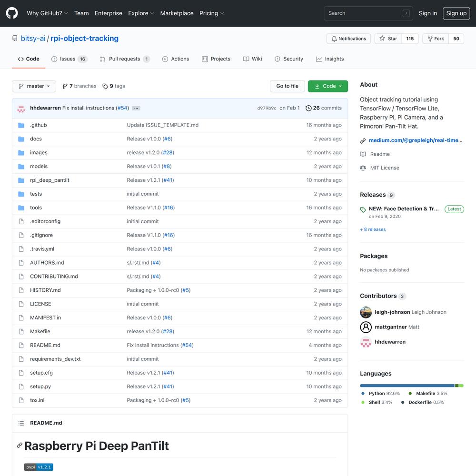Click the commit history clock icon
Viewport: 476px width, 476px height.
pyautogui.click(x=308, y=108)
